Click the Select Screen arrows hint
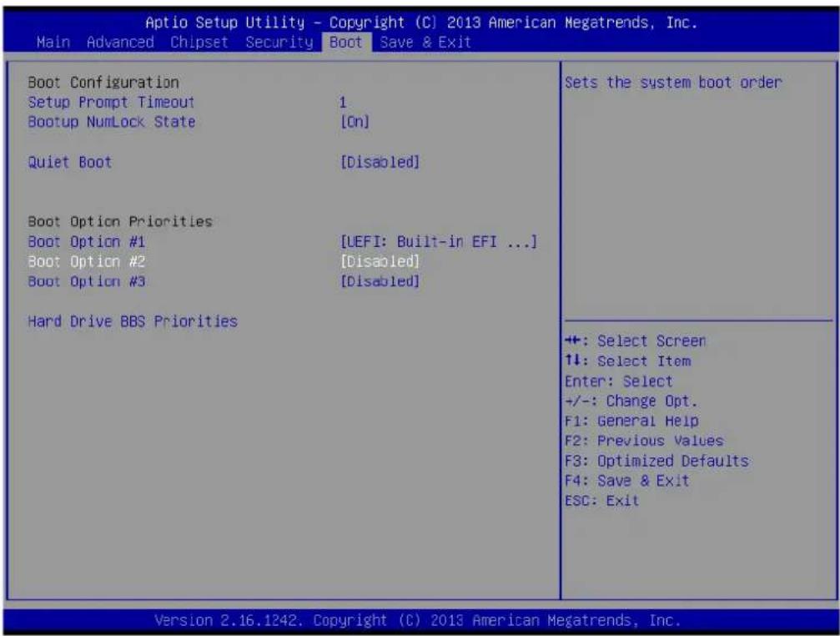840x636 pixels. 636,341
